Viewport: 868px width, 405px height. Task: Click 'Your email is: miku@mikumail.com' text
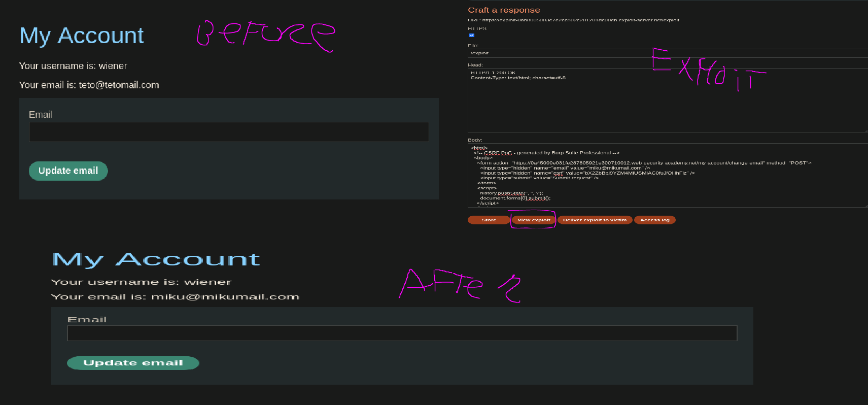[x=175, y=297]
